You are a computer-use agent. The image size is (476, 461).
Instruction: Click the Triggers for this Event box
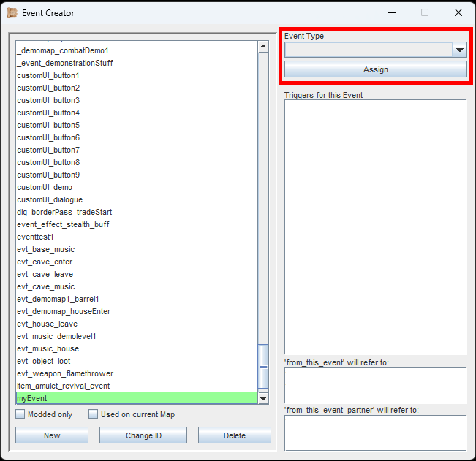click(x=375, y=226)
